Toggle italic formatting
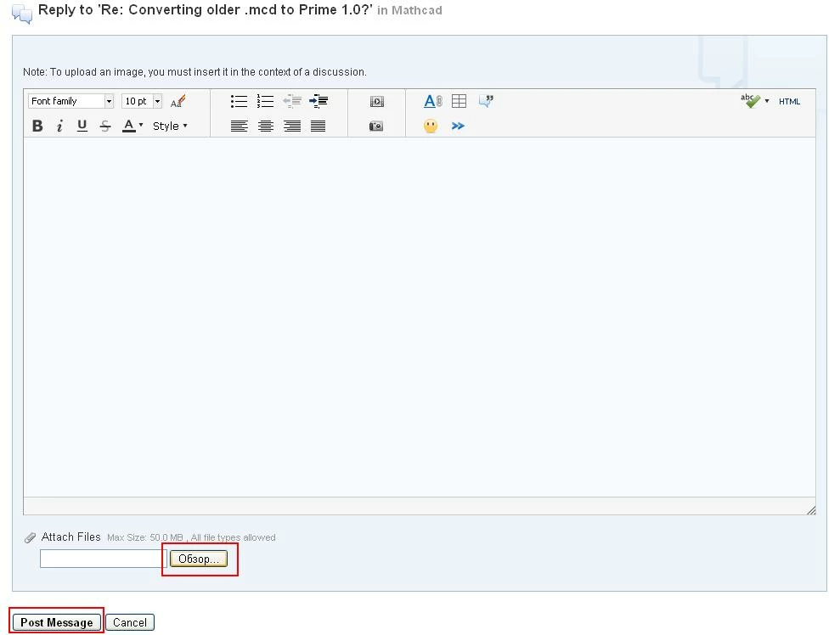The image size is (840, 635). pyautogui.click(x=59, y=126)
